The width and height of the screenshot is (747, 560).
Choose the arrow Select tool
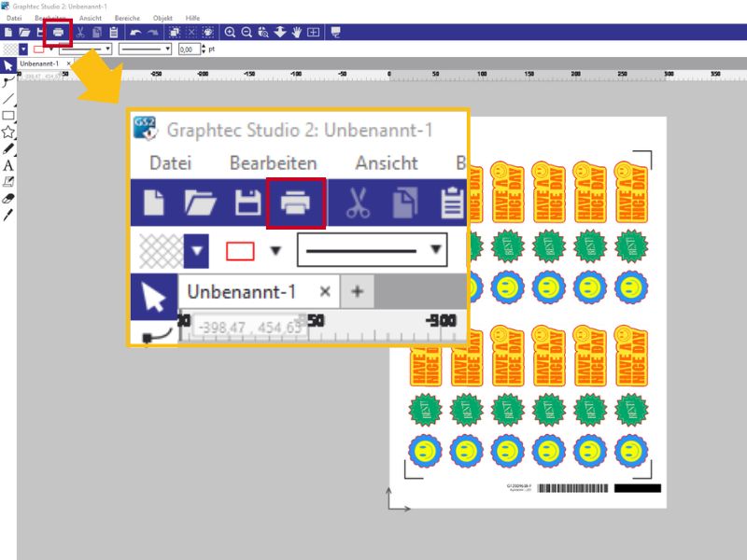click(8, 65)
